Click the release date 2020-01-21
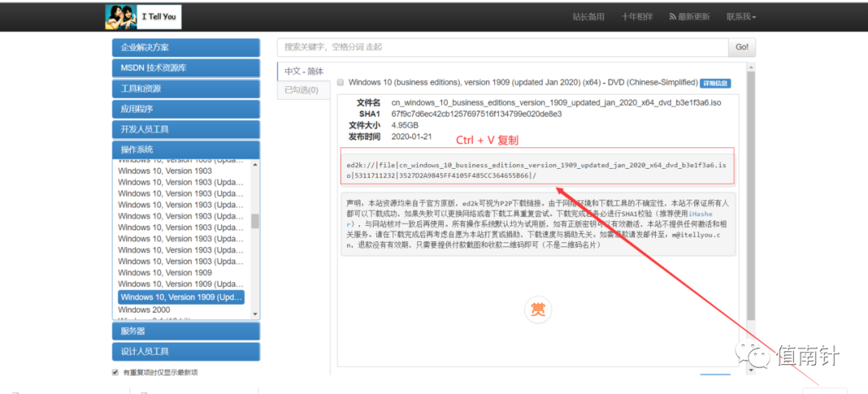 click(411, 137)
